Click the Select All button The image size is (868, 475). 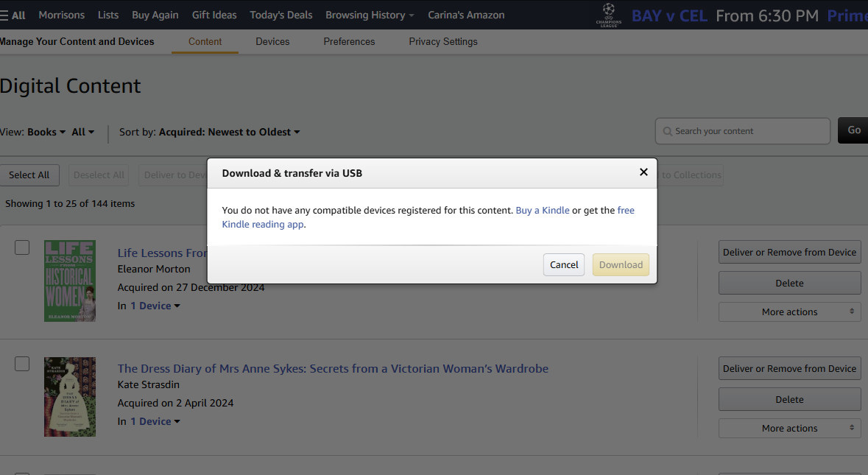click(x=29, y=175)
